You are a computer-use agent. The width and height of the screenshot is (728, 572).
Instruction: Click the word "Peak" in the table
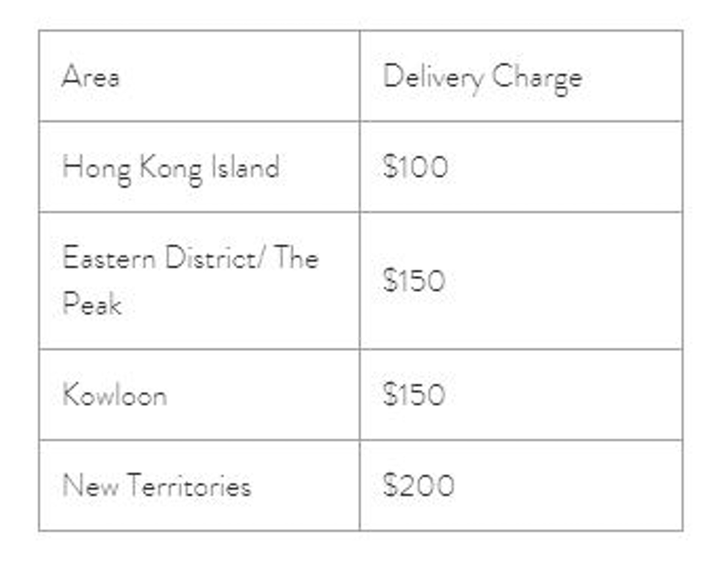click(x=92, y=303)
